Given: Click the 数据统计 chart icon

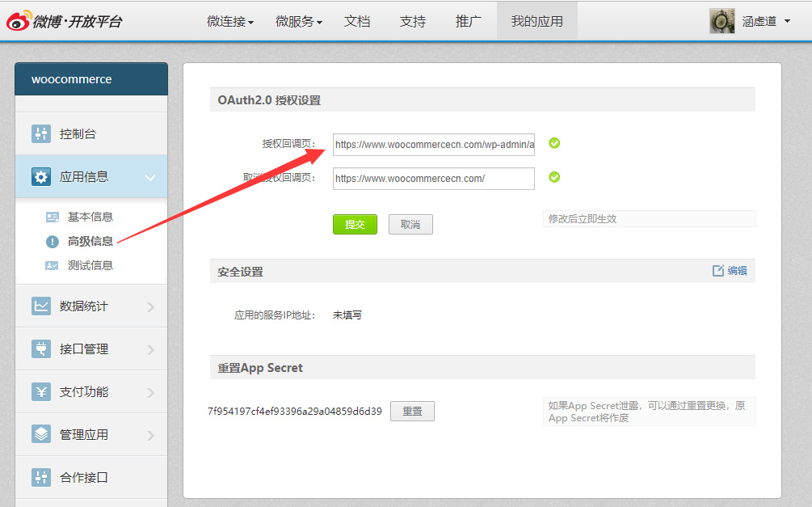Looking at the screenshot, I should [41, 306].
